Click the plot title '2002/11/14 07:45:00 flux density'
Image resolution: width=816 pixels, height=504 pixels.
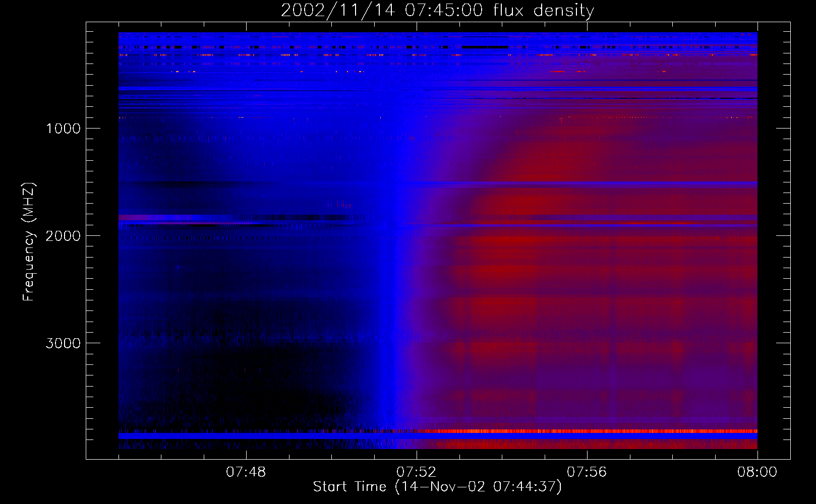(437, 10)
